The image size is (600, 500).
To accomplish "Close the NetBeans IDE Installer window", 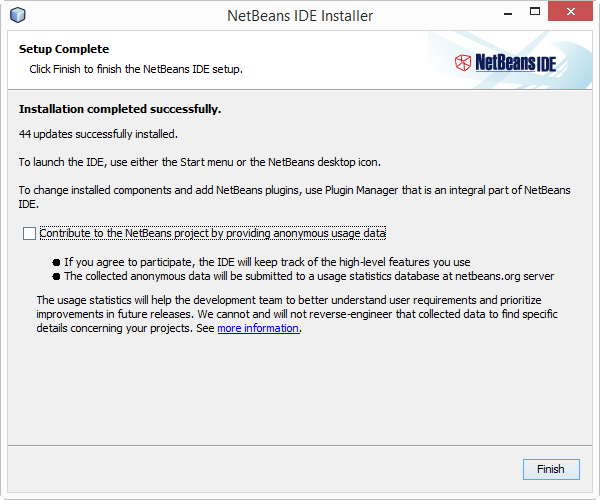I will pyautogui.click(x=570, y=11).
